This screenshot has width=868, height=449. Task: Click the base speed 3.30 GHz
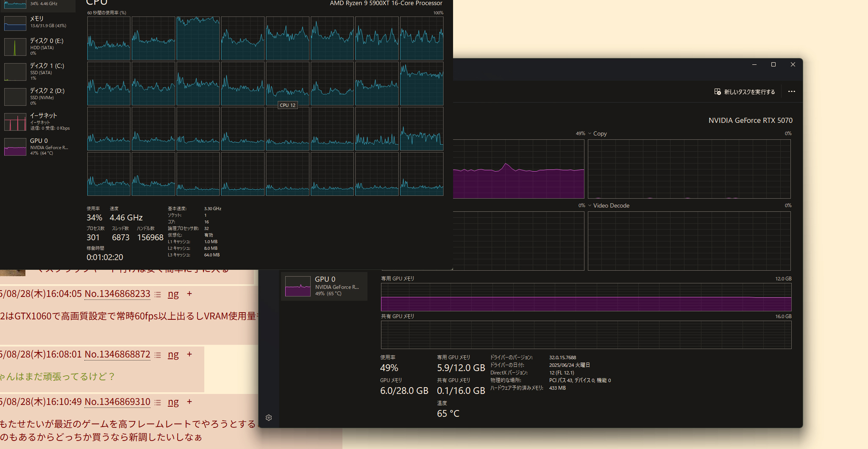213,208
